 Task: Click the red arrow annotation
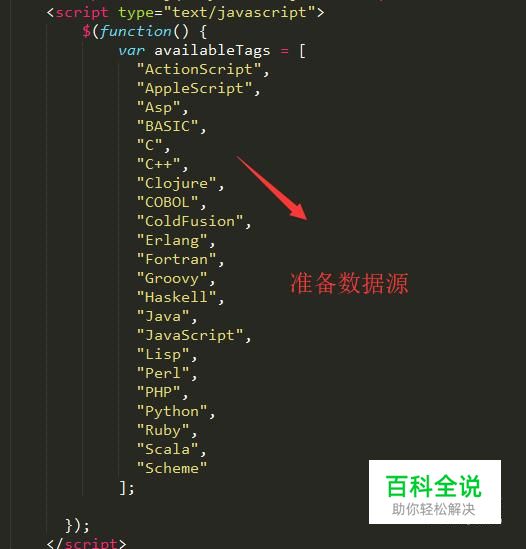[x=272, y=188]
